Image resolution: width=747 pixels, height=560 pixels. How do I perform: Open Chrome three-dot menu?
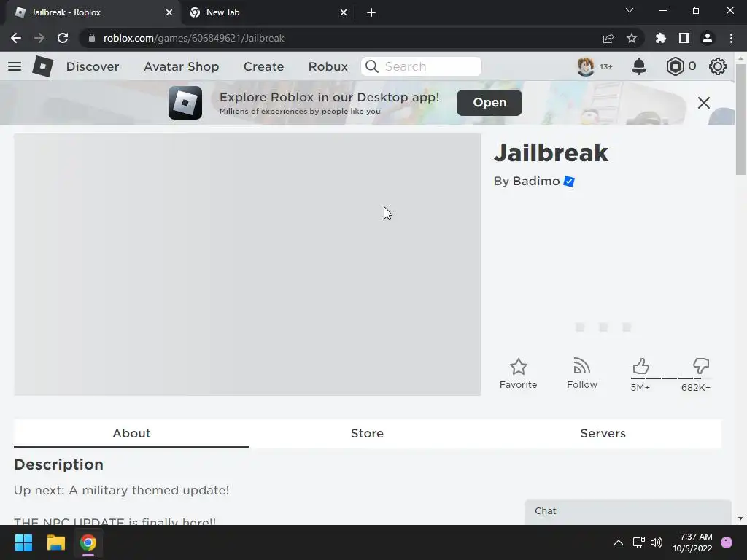(x=731, y=38)
